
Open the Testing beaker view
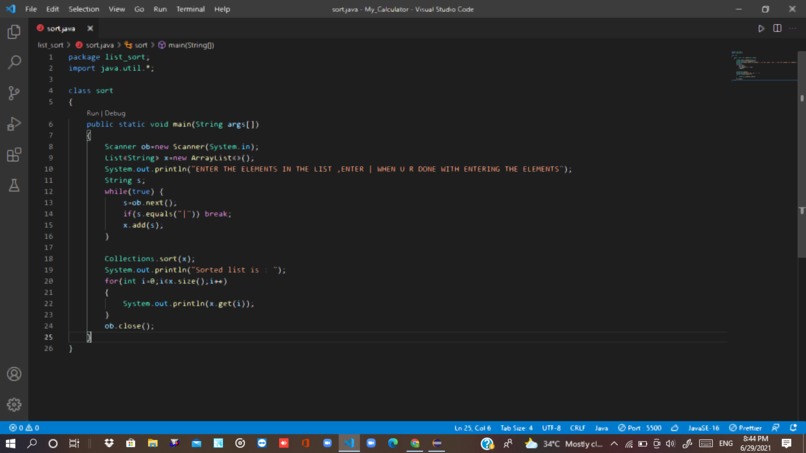14,185
